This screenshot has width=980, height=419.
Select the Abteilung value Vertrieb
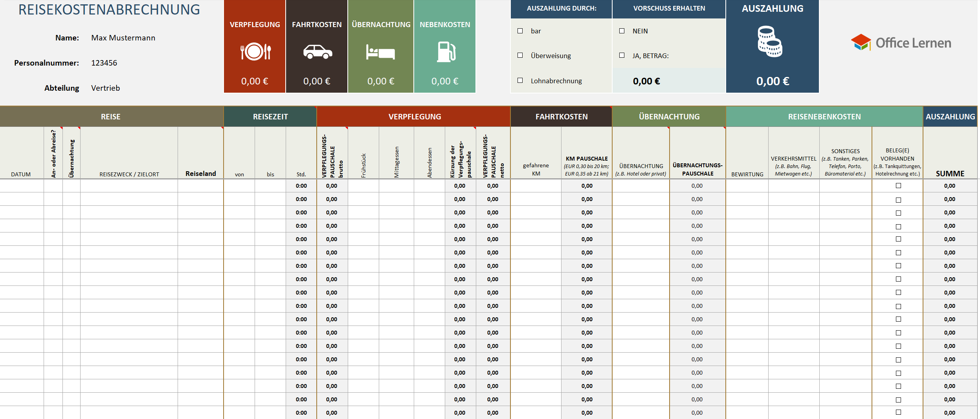(105, 88)
